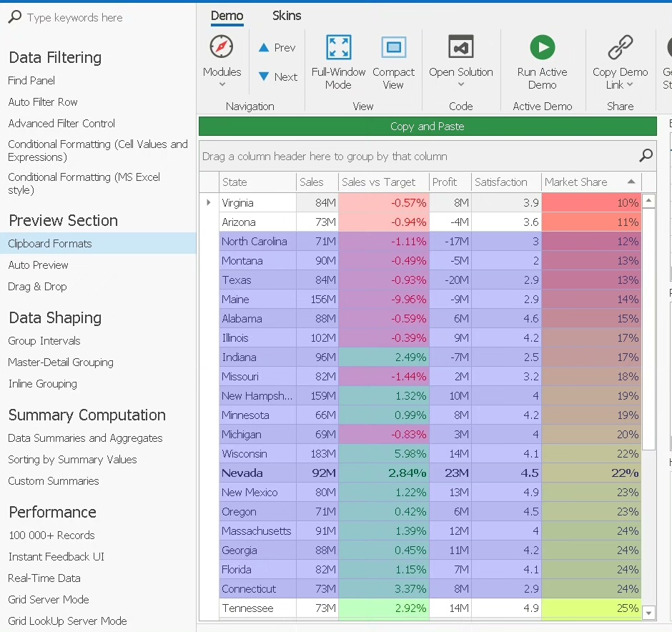Go to next demo with Next arrow

(x=277, y=77)
